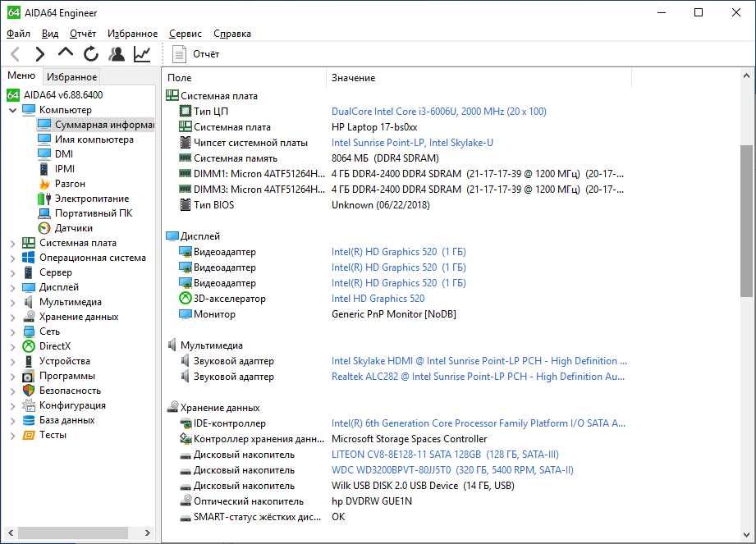The width and height of the screenshot is (756, 544).
Task: Select the Портативный ПК tree item
Action: click(85, 213)
